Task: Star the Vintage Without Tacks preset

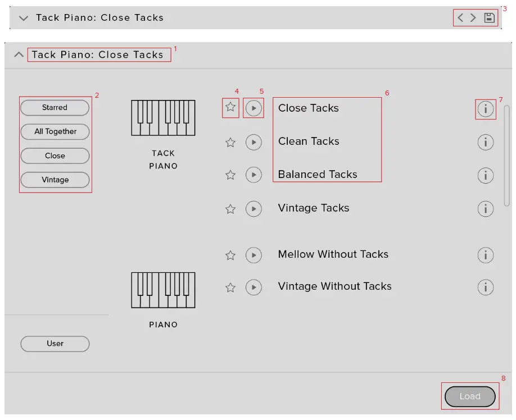Action: click(x=230, y=287)
